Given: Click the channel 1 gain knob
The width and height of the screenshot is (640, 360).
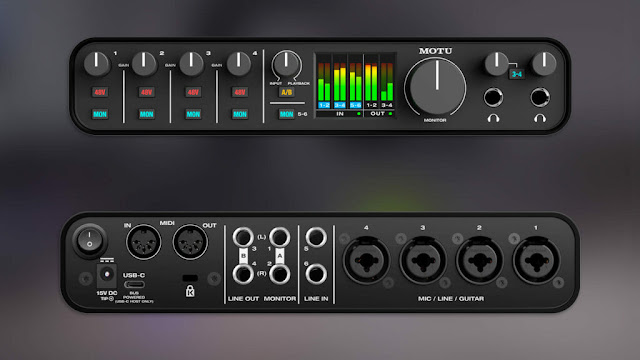Looking at the screenshot, I should [97, 64].
